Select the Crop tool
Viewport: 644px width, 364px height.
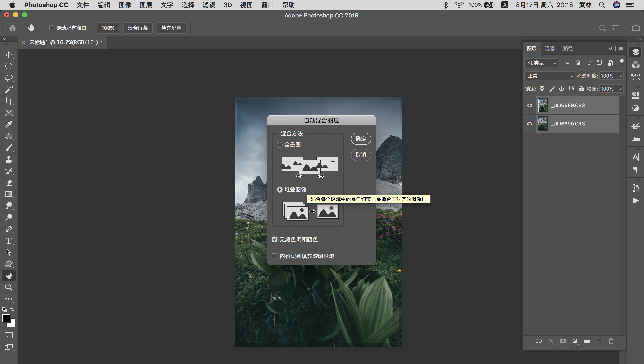pos(9,101)
